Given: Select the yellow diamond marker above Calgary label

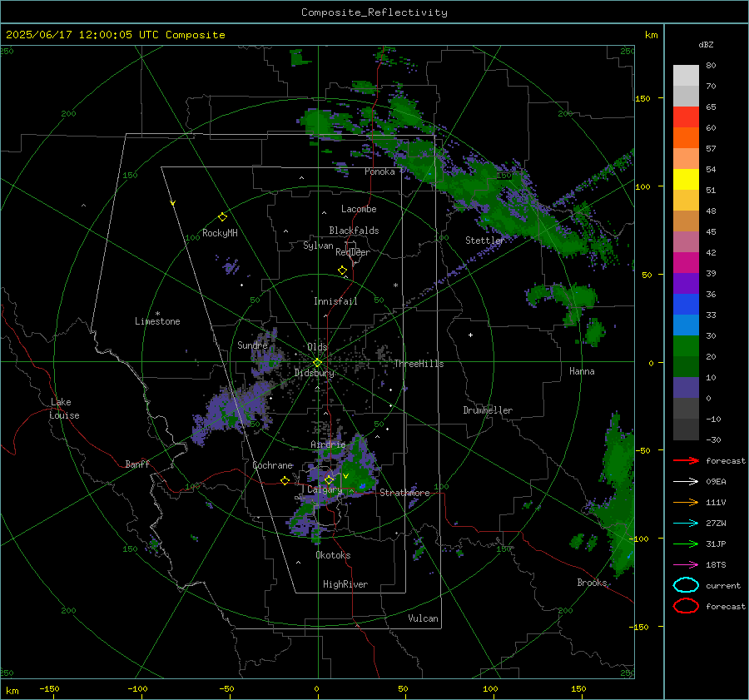Looking at the screenshot, I should (x=329, y=479).
